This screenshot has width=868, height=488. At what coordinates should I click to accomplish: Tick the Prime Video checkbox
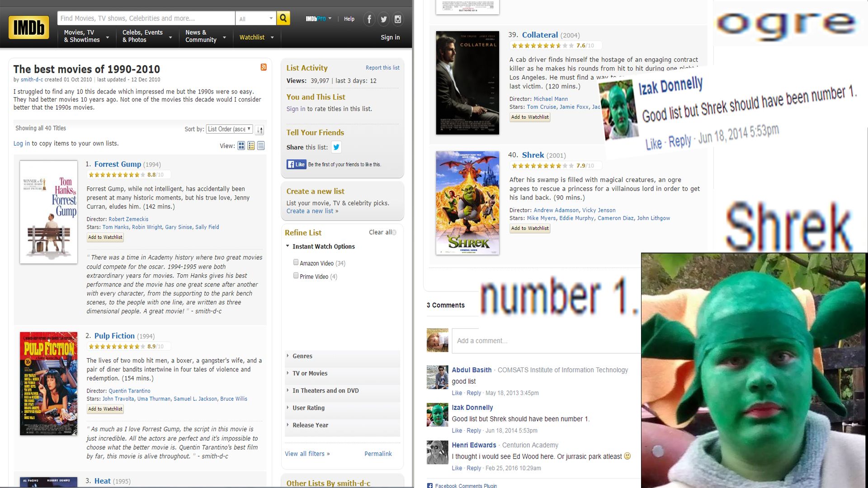click(x=296, y=276)
